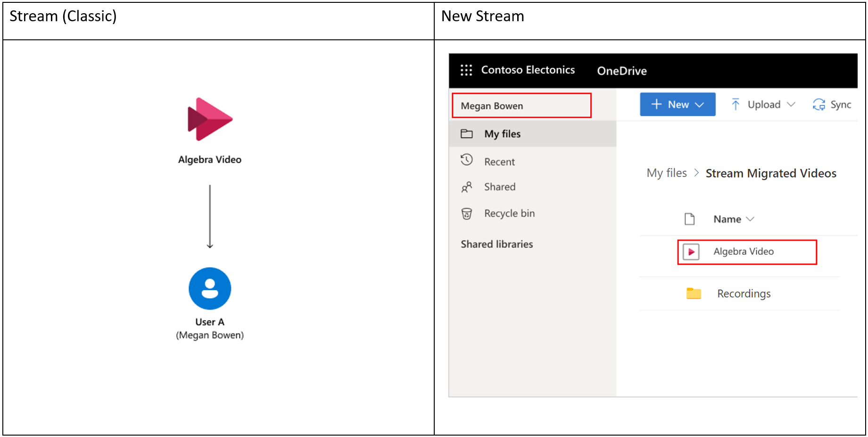Click the Shared libraries heading
The width and height of the screenshot is (868, 437).
tap(496, 244)
